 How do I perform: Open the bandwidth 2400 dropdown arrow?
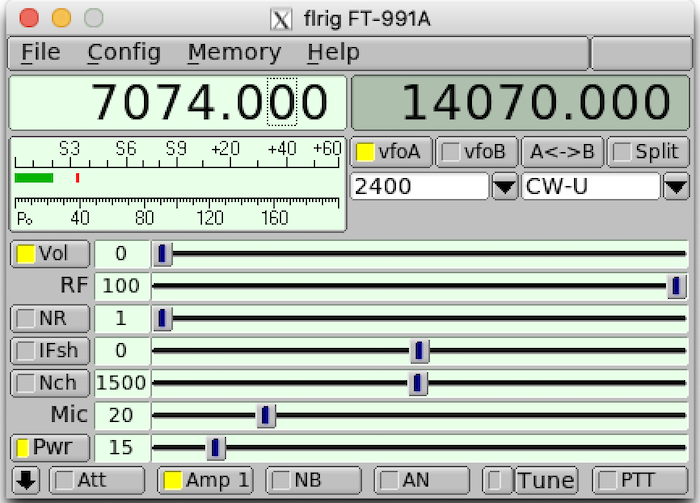pyautogui.click(x=504, y=186)
